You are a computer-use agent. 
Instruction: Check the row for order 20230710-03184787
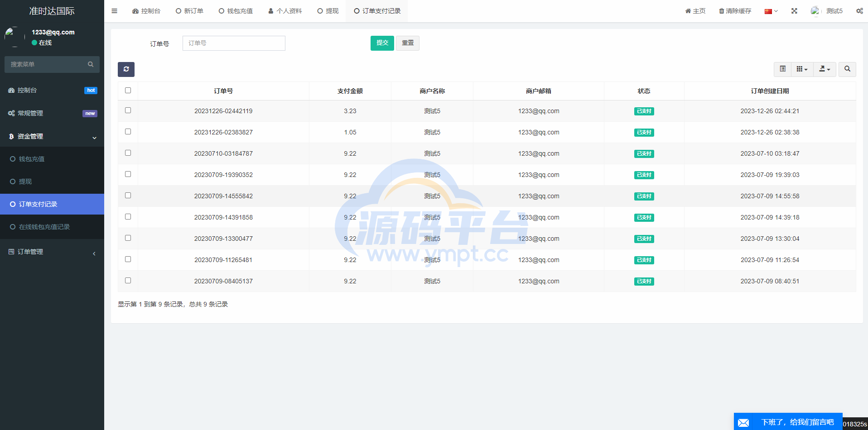click(x=128, y=153)
